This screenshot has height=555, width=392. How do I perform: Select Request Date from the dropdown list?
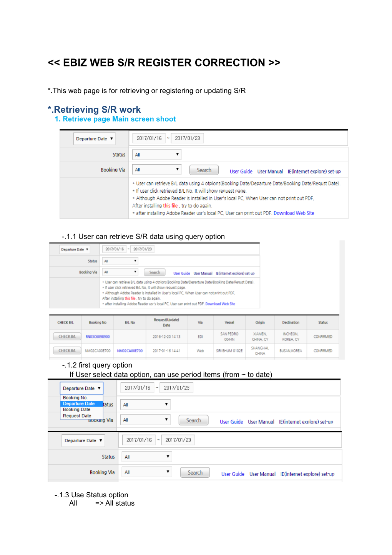76,415
